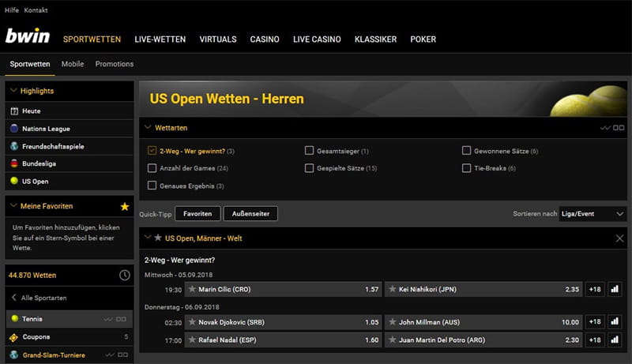This screenshot has height=364, width=632.
Task: Star Rafael Nadal (ESP) as favorite
Action: 192,340
